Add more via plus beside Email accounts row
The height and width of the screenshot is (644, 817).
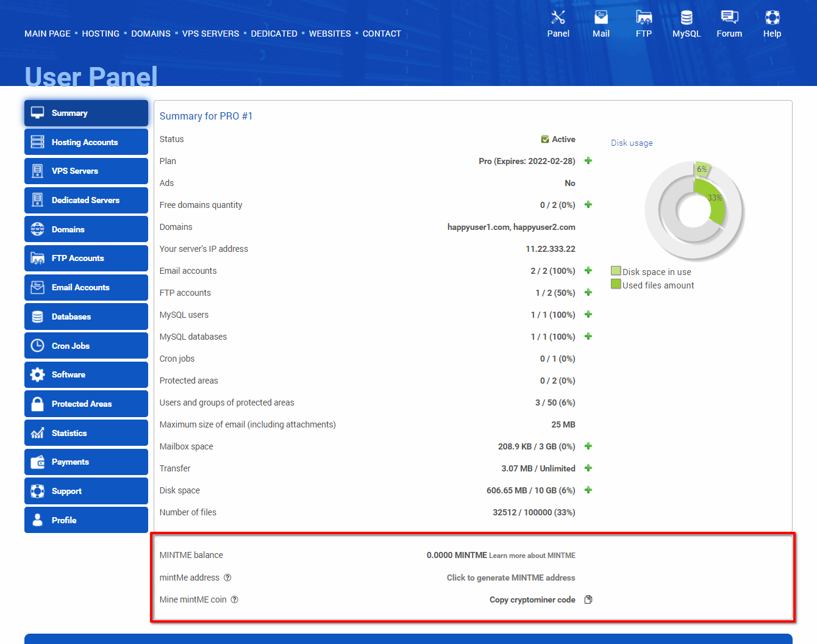tap(588, 271)
